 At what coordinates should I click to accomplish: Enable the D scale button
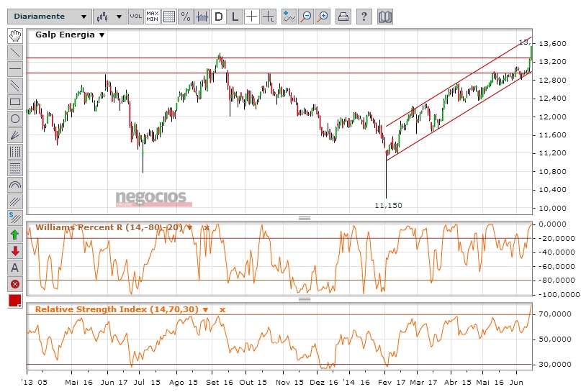(x=219, y=17)
